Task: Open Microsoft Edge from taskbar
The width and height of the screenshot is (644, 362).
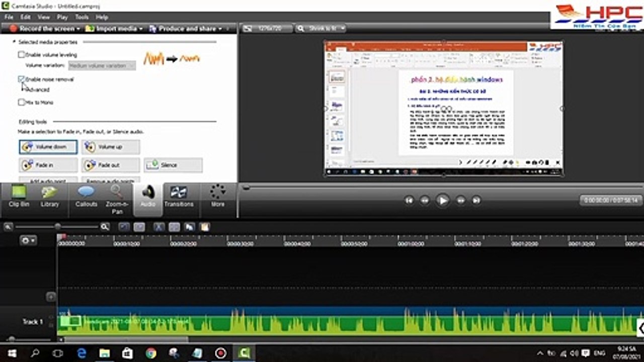Action: pyautogui.click(x=82, y=353)
